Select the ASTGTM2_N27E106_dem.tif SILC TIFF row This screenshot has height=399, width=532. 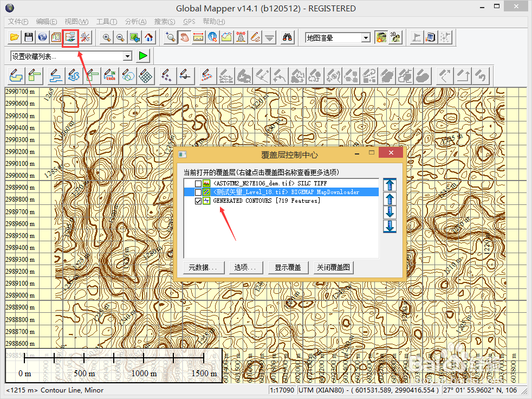(281, 183)
